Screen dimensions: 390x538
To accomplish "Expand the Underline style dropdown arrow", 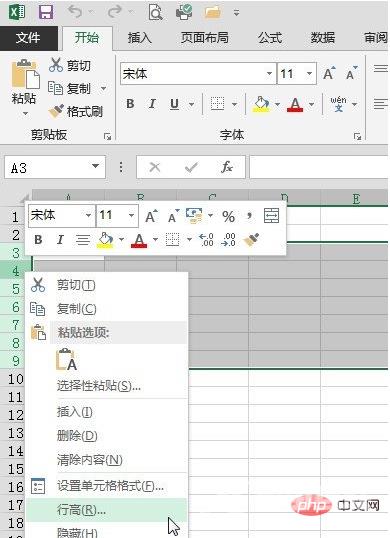I will point(191,104).
